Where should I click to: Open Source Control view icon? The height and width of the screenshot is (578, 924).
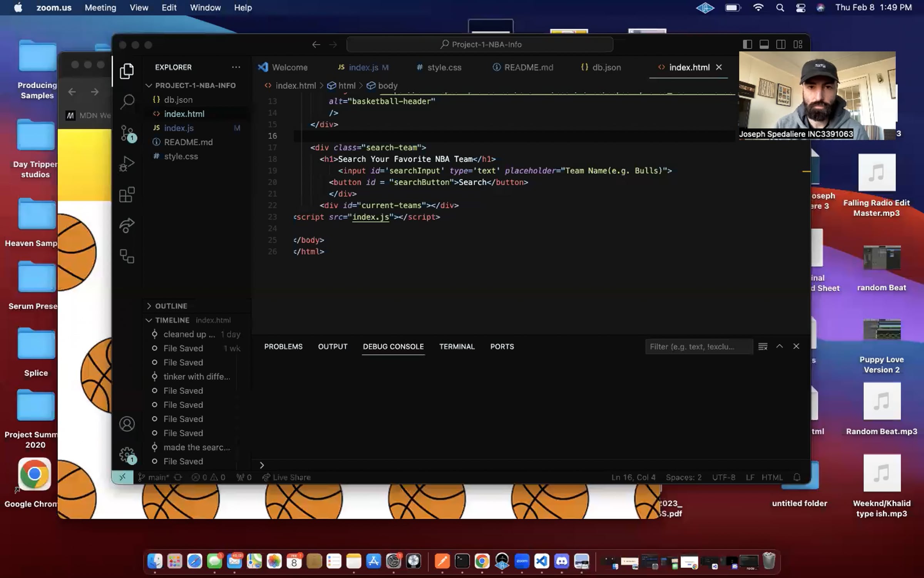click(127, 133)
